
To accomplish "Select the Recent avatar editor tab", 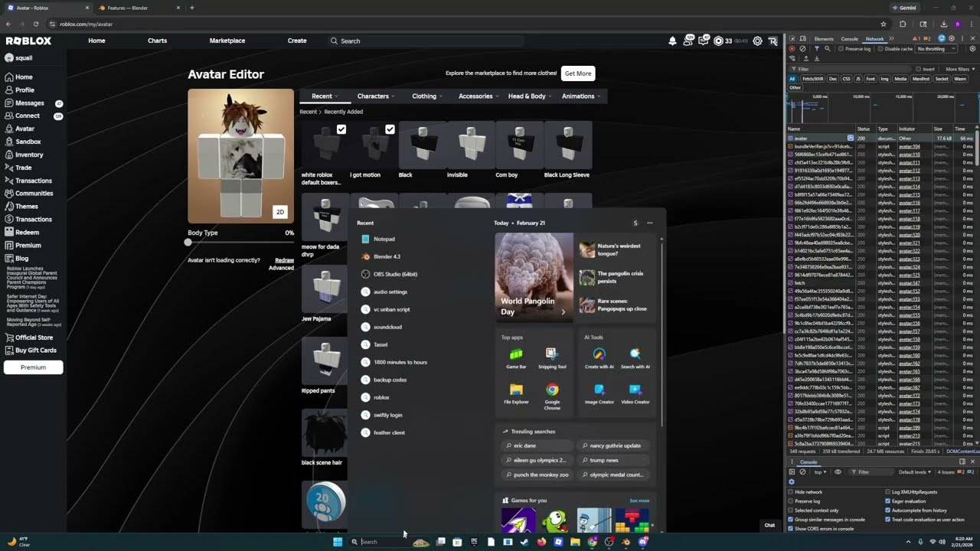I will (325, 96).
